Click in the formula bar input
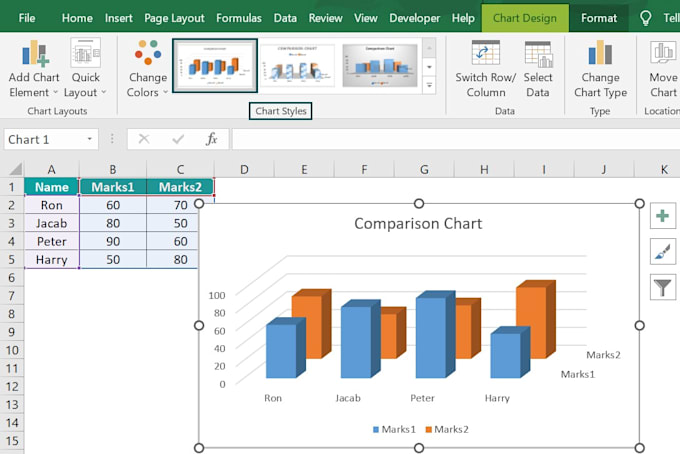This screenshot has height=454, width=680. click(x=455, y=139)
